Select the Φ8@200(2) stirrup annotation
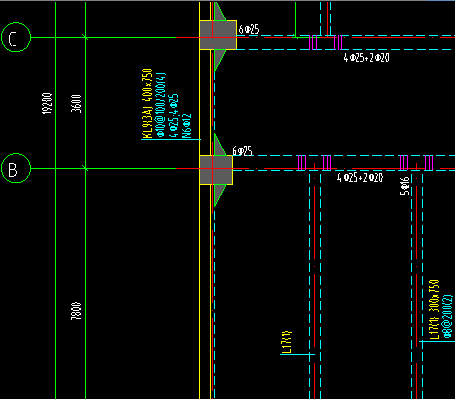Viewport: 455px width, 399px height. pyautogui.click(x=447, y=316)
